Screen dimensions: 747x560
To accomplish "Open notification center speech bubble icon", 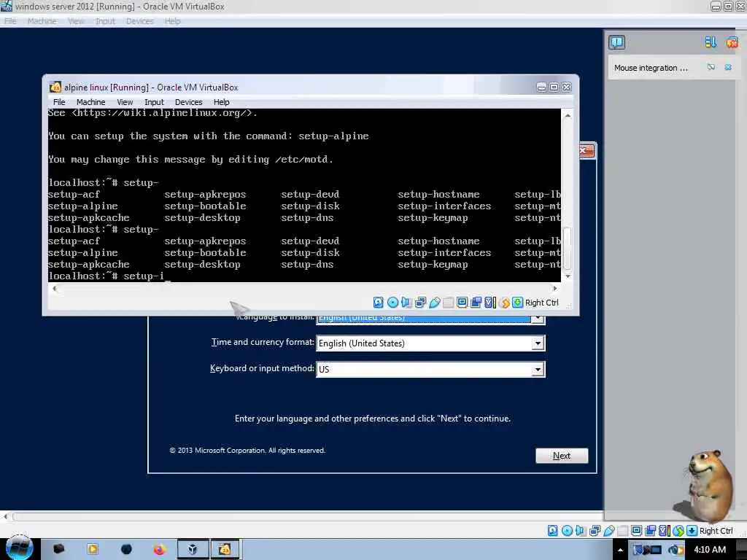I will pyautogui.click(x=616, y=42).
